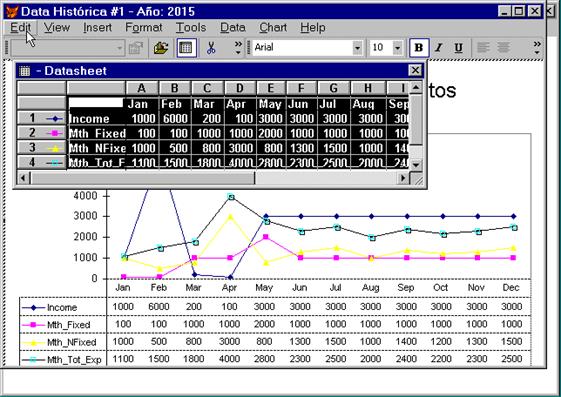Toggle Italic formatting button
The height and width of the screenshot is (397, 561).
point(439,48)
